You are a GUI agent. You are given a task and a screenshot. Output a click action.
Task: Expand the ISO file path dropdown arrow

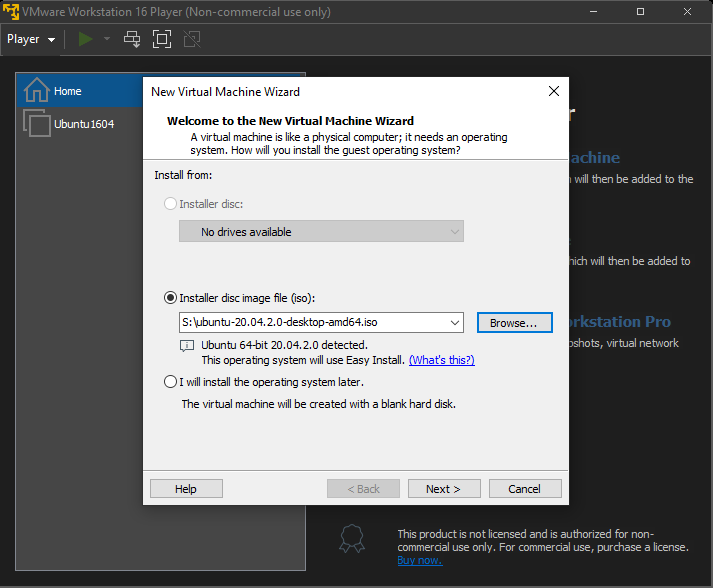pyautogui.click(x=455, y=322)
